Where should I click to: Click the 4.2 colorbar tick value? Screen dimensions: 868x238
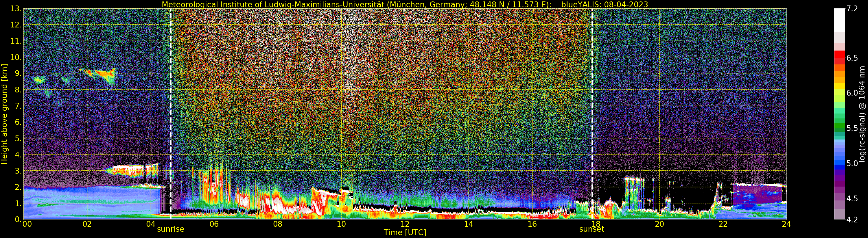pyautogui.click(x=852, y=220)
